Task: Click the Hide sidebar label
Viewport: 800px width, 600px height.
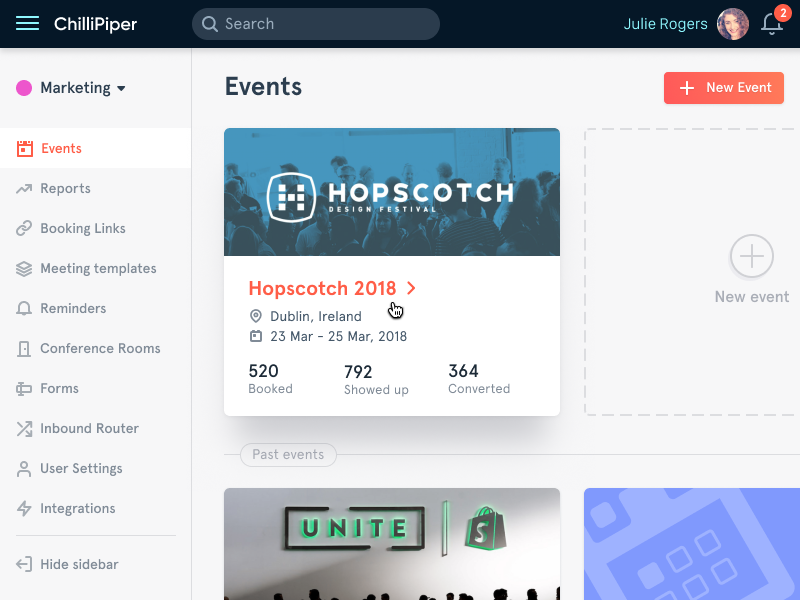Action: coord(79,564)
